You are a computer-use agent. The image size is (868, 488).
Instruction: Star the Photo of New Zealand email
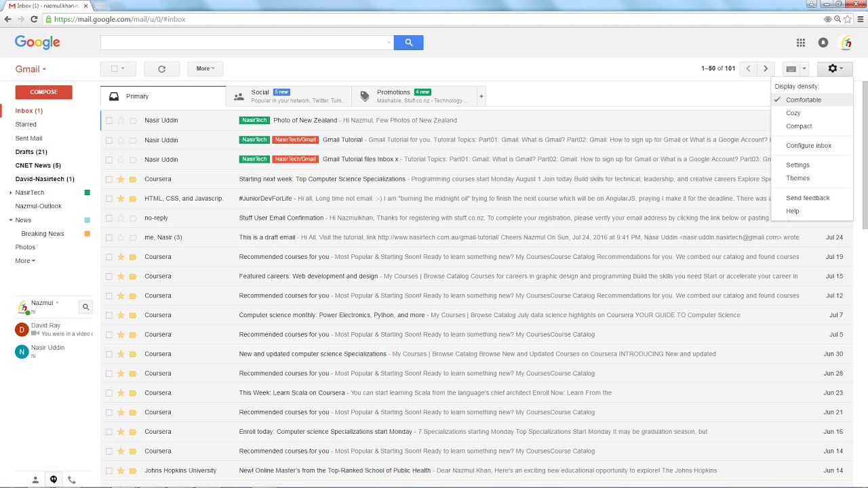(121, 121)
